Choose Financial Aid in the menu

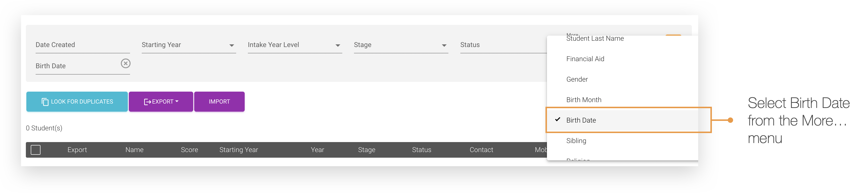point(585,59)
